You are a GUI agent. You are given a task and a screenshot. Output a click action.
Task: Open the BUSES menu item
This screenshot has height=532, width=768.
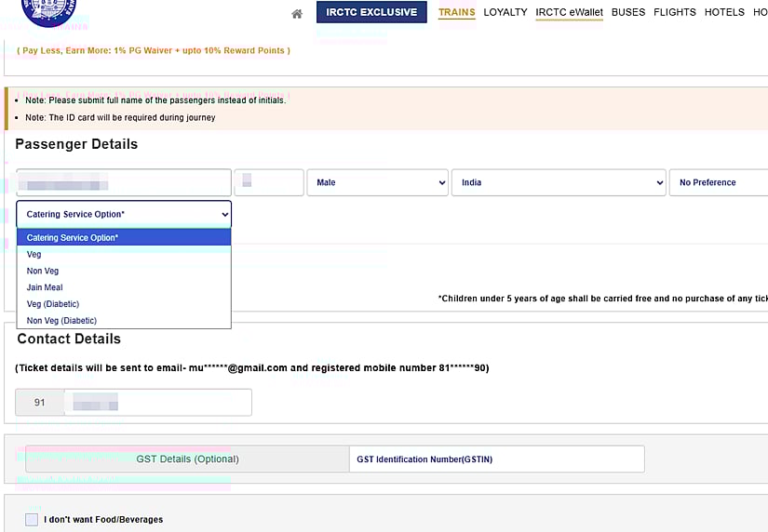[628, 12]
